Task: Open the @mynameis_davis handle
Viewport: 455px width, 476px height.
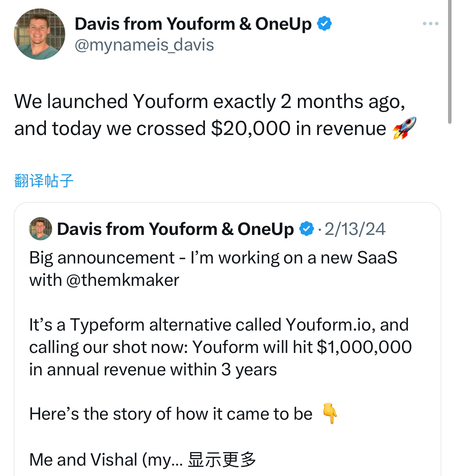Action: pos(144,45)
